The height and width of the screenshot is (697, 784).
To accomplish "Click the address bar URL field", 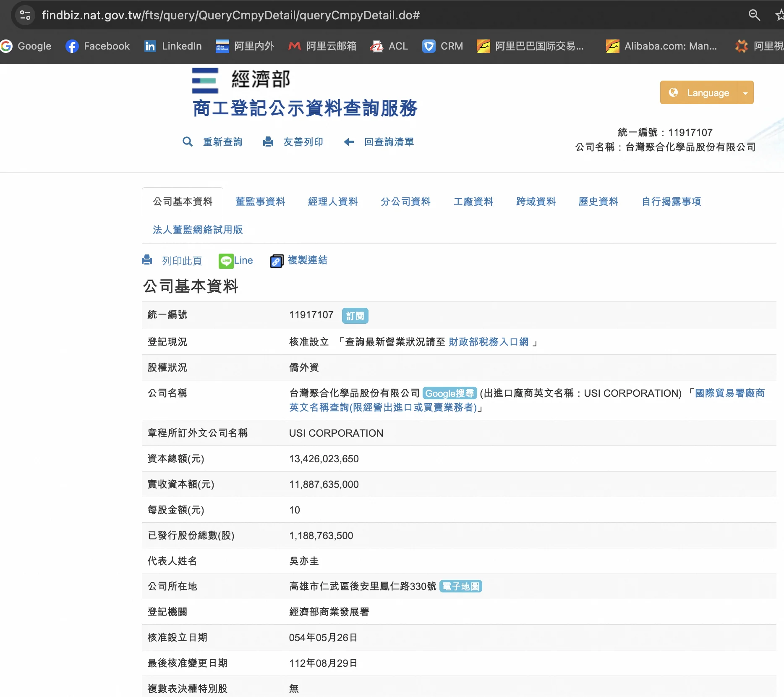I will pos(231,15).
